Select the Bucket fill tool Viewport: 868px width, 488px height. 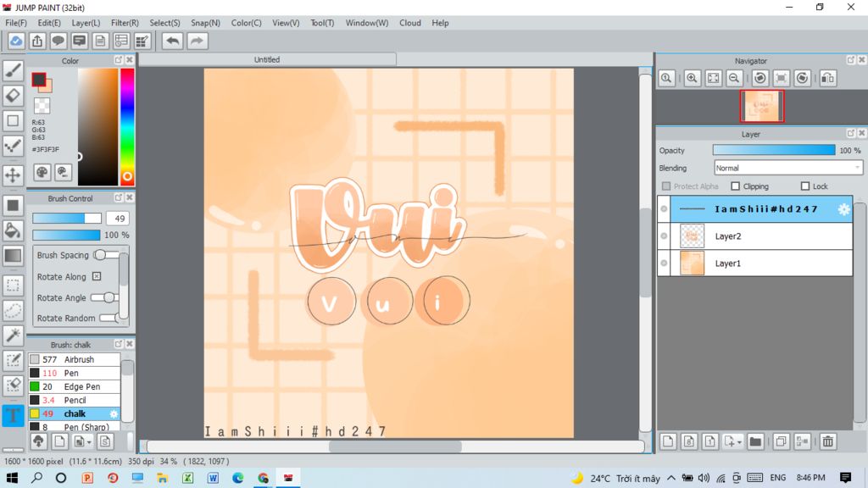point(13,230)
